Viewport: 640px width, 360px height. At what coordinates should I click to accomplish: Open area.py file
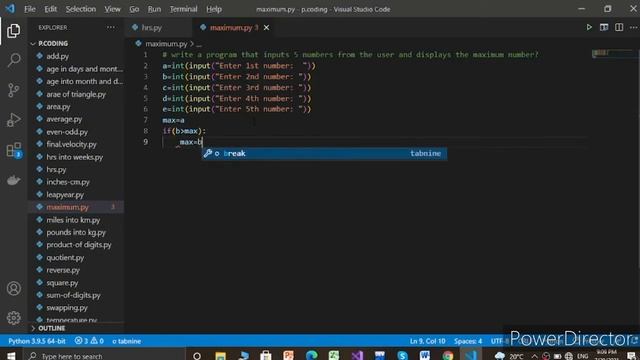58,107
